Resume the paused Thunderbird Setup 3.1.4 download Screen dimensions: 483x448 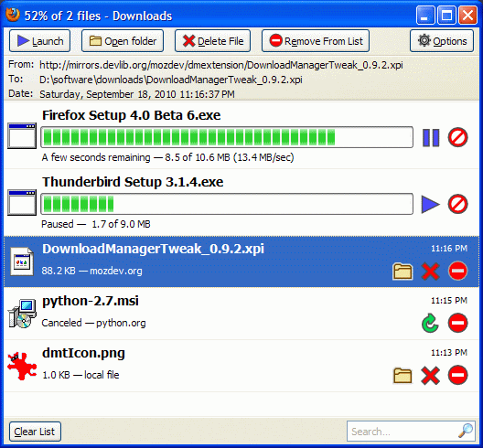tap(430, 204)
